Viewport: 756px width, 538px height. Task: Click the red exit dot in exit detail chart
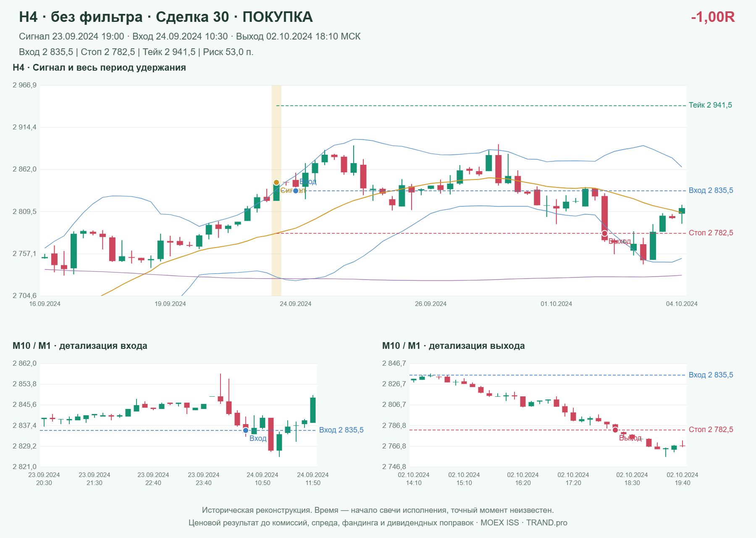pyautogui.click(x=615, y=430)
